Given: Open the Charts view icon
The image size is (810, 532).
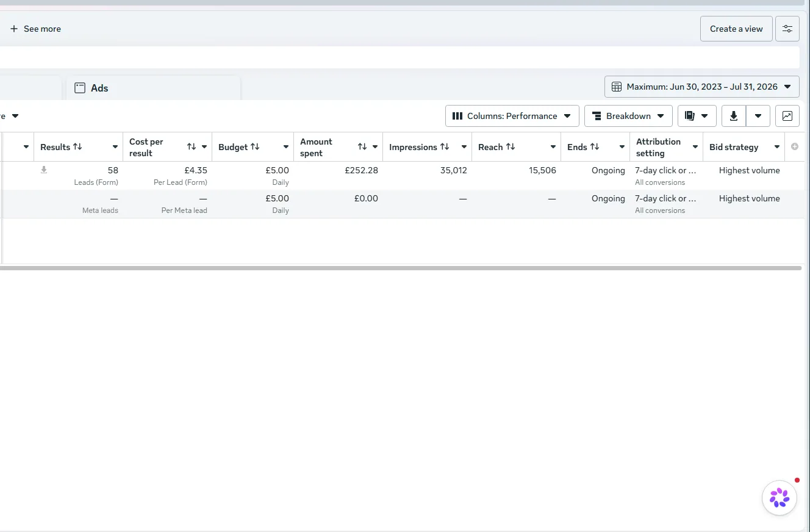Looking at the screenshot, I should [787, 116].
